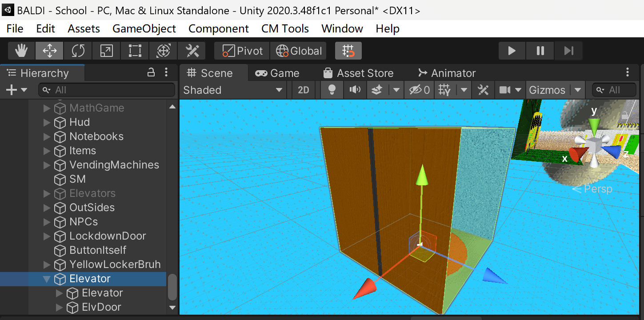The height and width of the screenshot is (320, 644).
Task: Switch to the Game tab
Action: pos(277,73)
